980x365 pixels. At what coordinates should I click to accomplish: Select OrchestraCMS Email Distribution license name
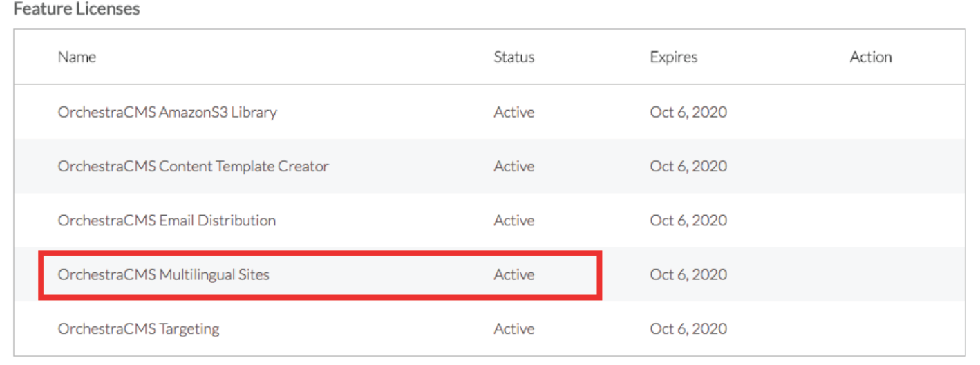tap(167, 221)
